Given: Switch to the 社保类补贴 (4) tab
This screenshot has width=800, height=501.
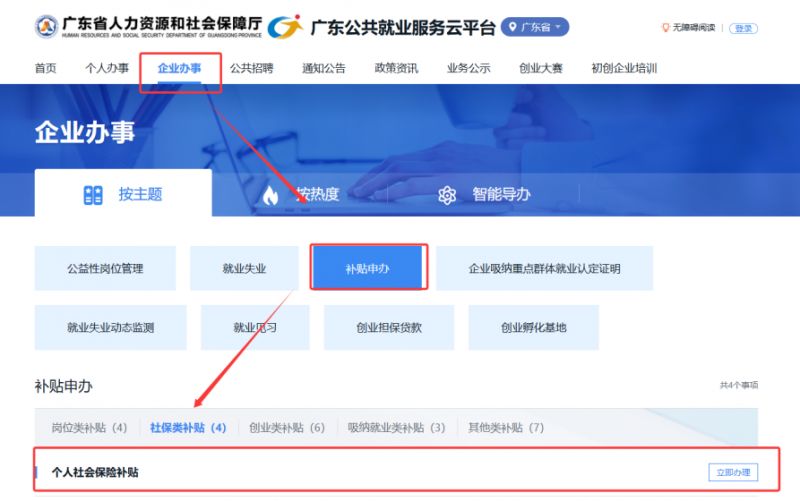Looking at the screenshot, I should tap(188, 427).
